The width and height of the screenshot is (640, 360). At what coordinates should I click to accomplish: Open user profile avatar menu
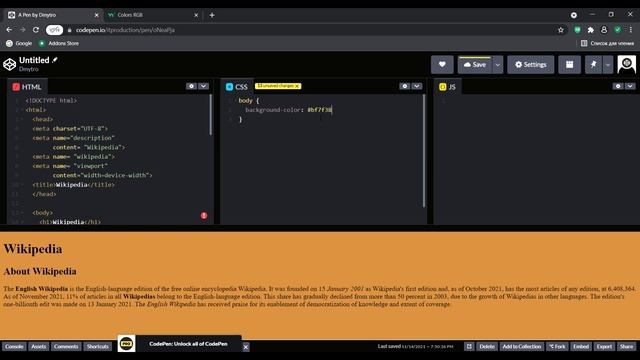pos(627,64)
